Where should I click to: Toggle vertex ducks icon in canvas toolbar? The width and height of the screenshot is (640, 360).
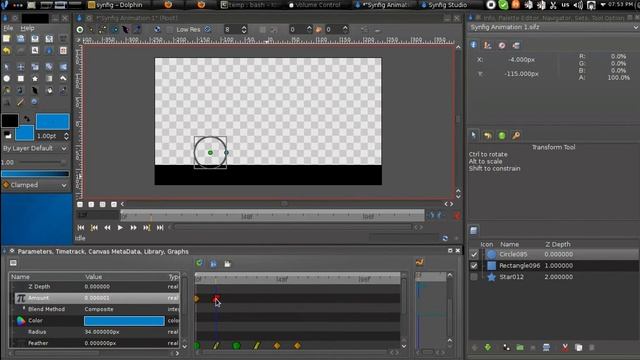[91, 29]
